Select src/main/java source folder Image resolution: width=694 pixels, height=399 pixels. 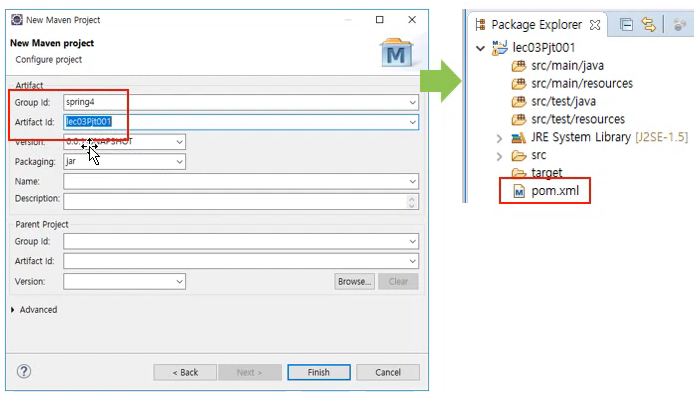tap(567, 66)
